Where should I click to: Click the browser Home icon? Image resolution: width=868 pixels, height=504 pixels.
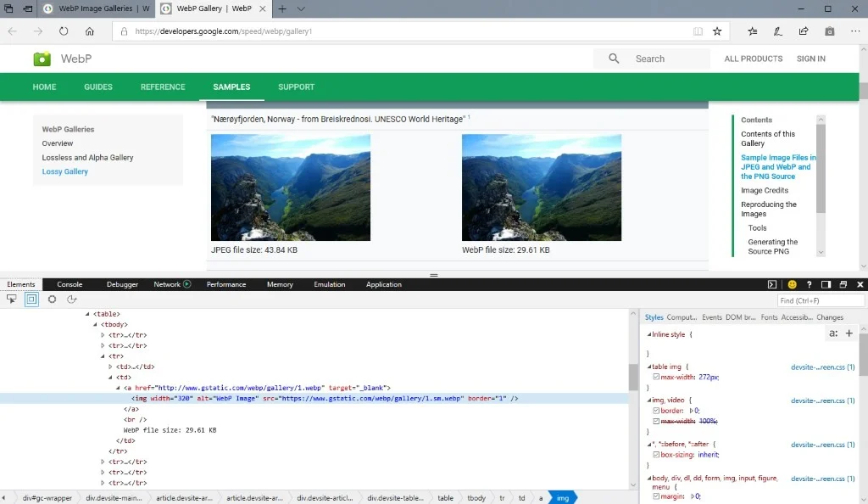coord(89,31)
